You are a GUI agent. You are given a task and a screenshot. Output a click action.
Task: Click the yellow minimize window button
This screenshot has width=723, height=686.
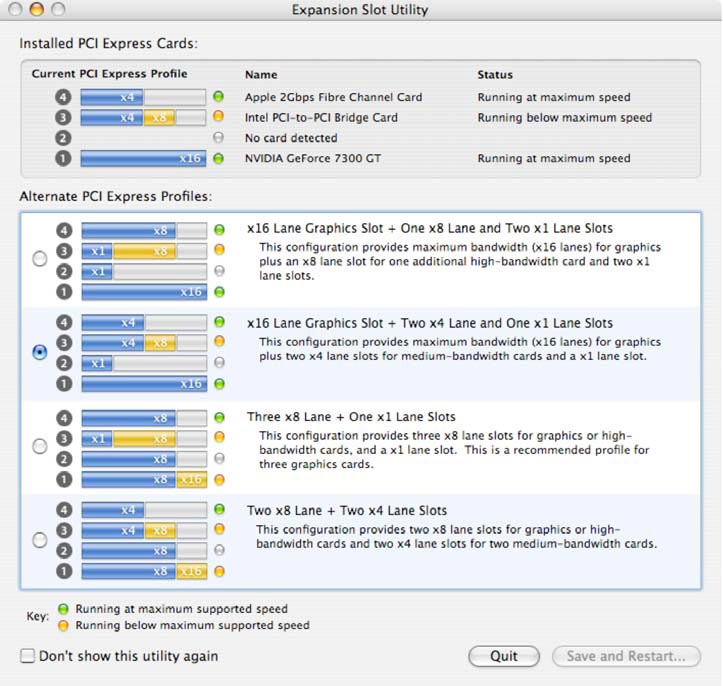[37, 9]
